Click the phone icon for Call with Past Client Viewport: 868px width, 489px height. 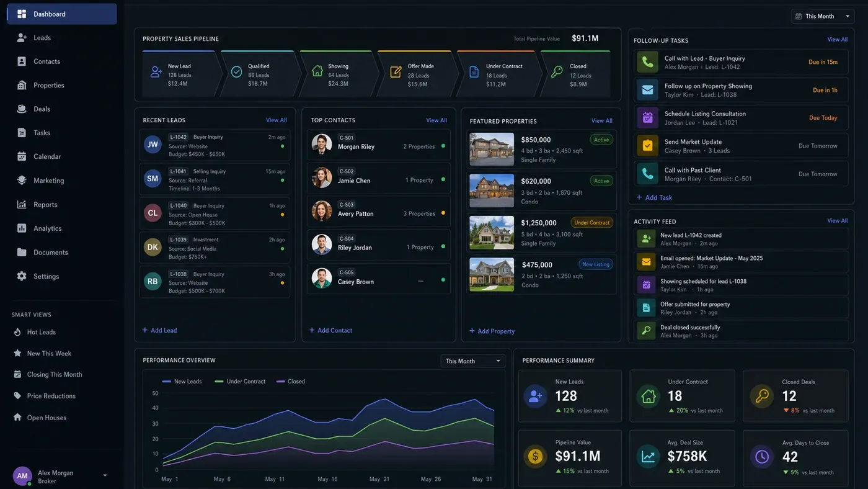point(647,174)
